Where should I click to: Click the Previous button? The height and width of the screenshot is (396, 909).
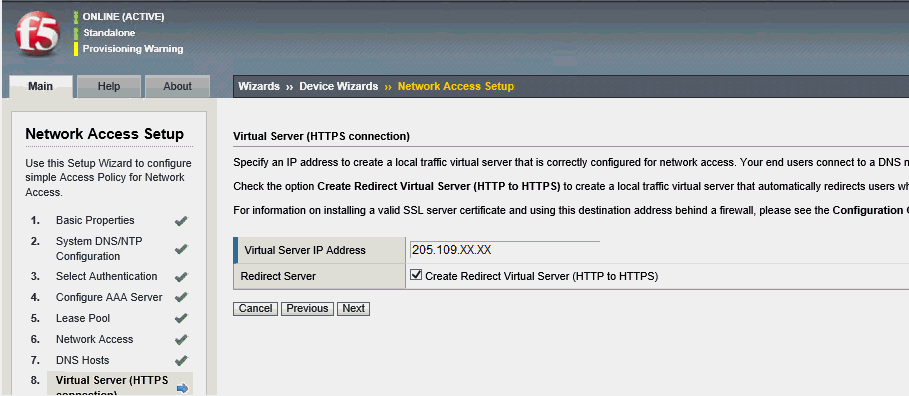[307, 308]
